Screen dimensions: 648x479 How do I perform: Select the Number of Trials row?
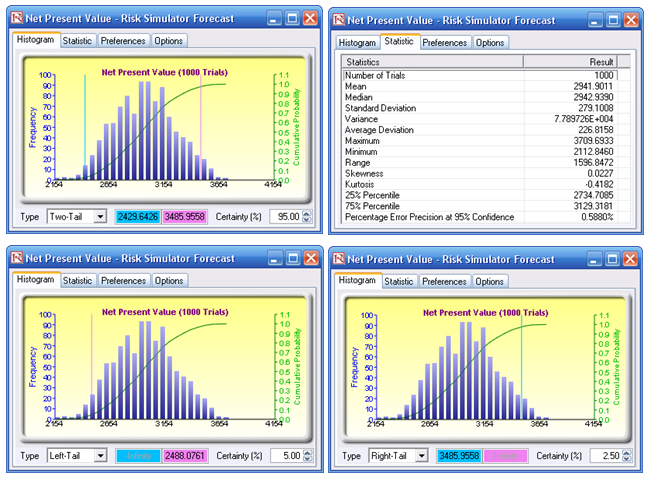480,75
